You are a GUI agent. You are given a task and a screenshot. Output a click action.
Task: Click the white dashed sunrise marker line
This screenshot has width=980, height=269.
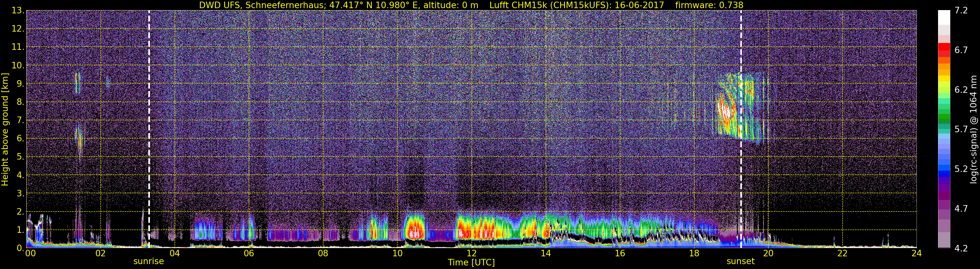(x=149, y=129)
